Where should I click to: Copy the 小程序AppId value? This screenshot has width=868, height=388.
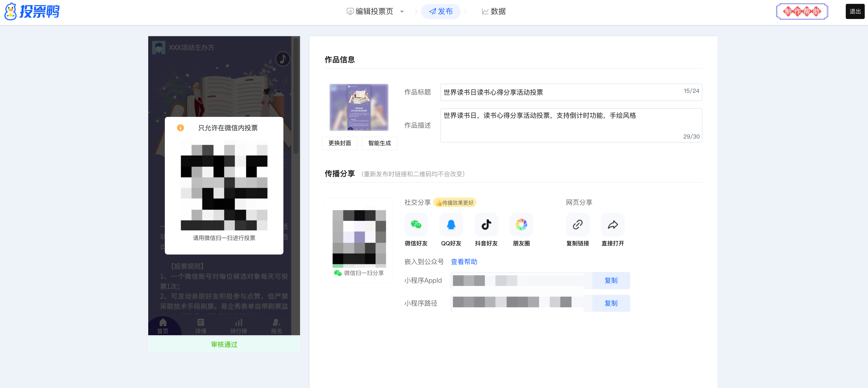611,280
